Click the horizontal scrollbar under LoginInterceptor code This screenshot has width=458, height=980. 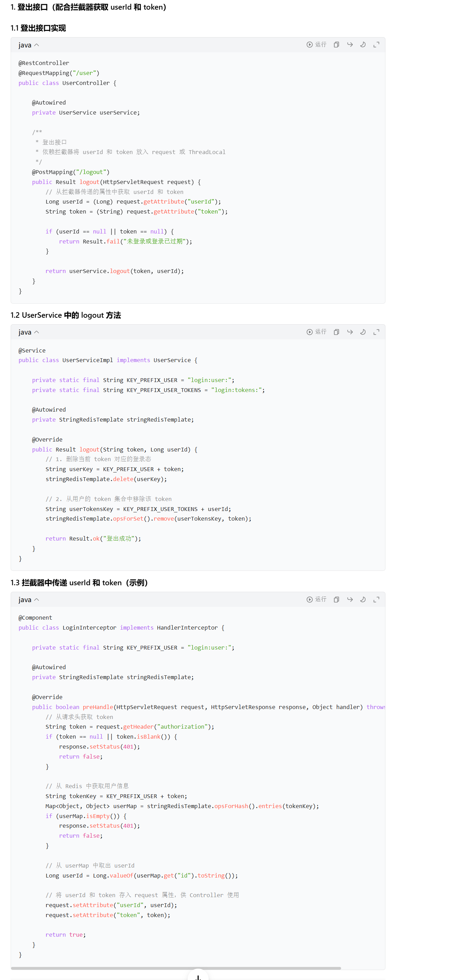pyautogui.click(x=176, y=968)
